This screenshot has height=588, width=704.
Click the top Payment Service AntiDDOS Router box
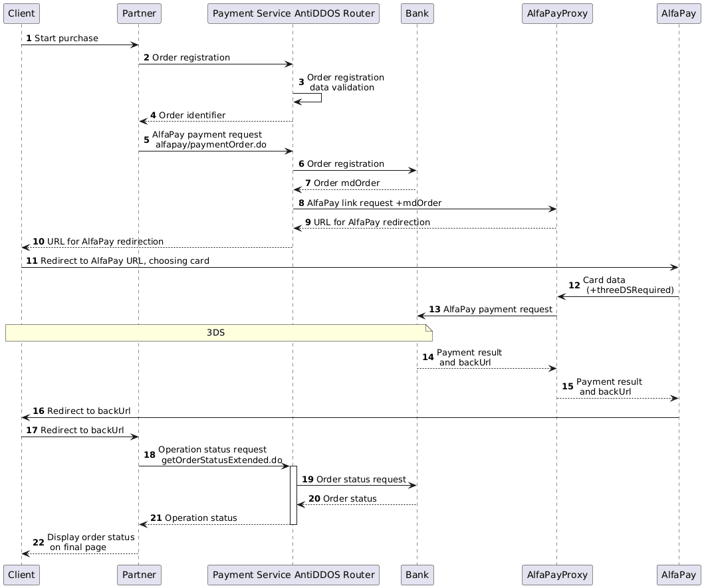(x=293, y=13)
